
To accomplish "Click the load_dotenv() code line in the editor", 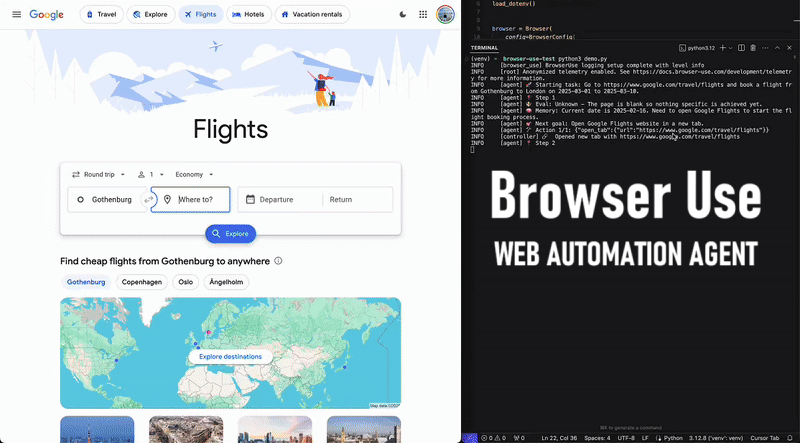I will 514,4.
